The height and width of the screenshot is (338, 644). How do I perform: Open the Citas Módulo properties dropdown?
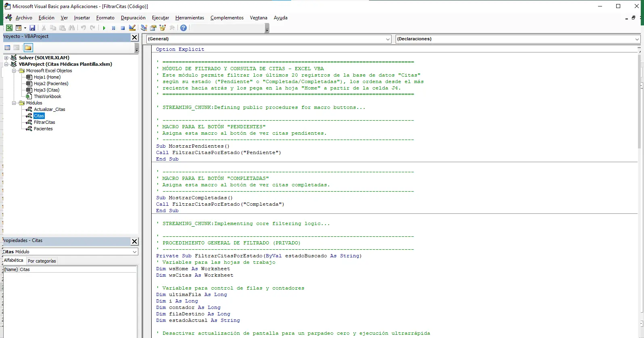click(135, 252)
